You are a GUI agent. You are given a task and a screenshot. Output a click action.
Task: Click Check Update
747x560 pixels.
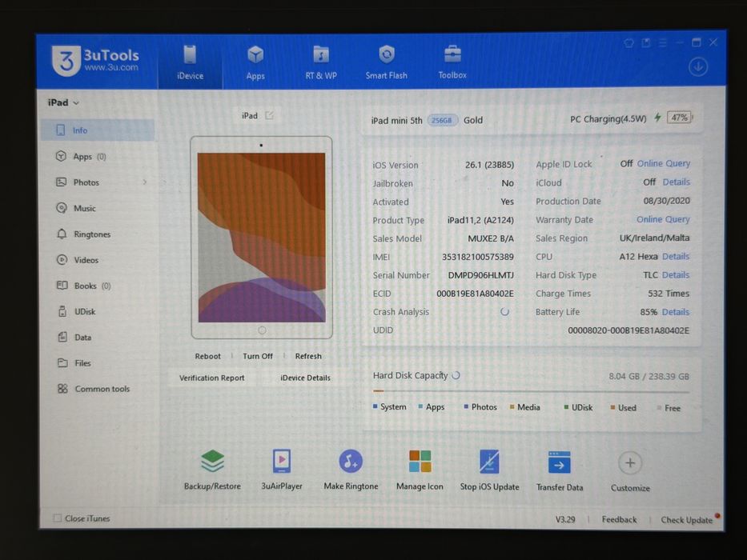tap(686, 520)
